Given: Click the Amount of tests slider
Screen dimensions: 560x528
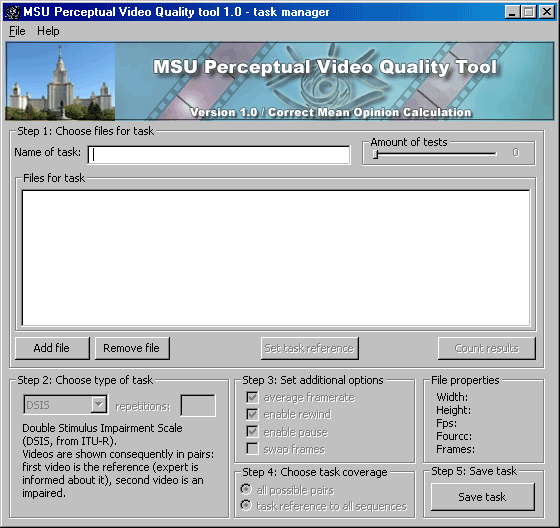Looking at the screenshot, I should click(435, 154).
